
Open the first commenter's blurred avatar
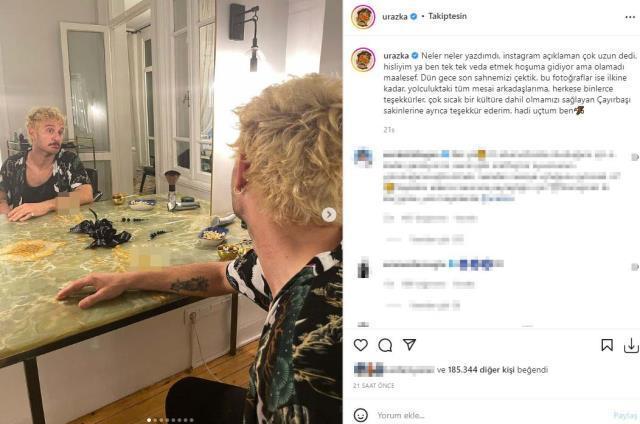pyautogui.click(x=363, y=158)
